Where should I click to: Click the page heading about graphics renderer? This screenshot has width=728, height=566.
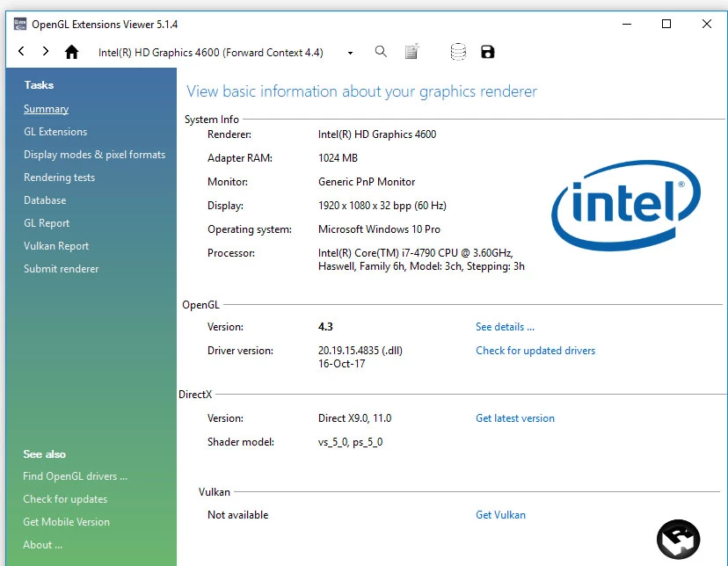pos(361,91)
